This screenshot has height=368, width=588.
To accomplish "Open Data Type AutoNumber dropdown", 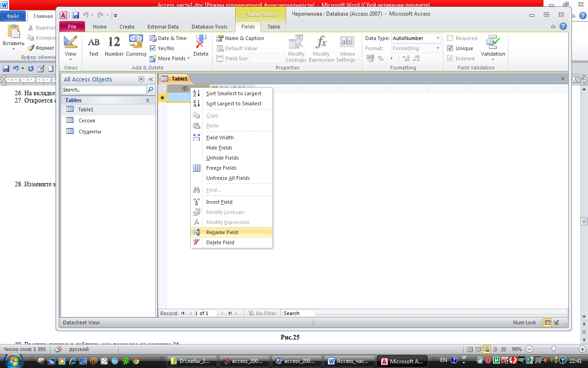I will (x=438, y=38).
